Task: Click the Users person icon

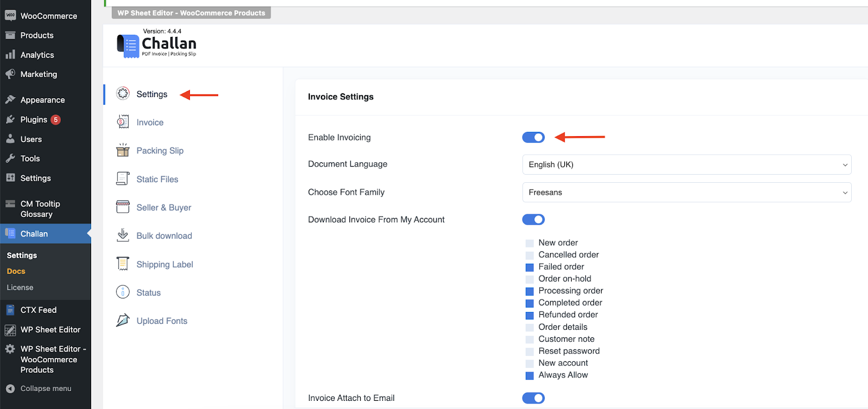Action: click(x=10, y=139)
